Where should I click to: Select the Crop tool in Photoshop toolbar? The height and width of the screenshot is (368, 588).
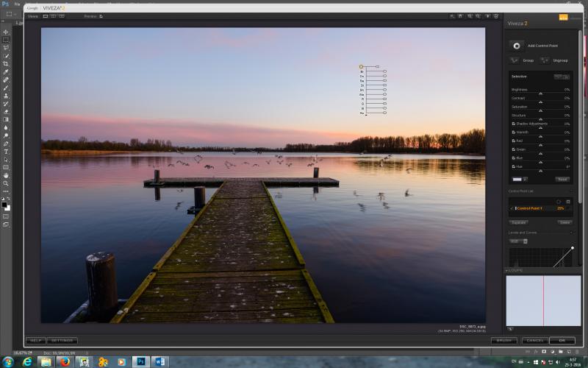(x=6, y=63)
